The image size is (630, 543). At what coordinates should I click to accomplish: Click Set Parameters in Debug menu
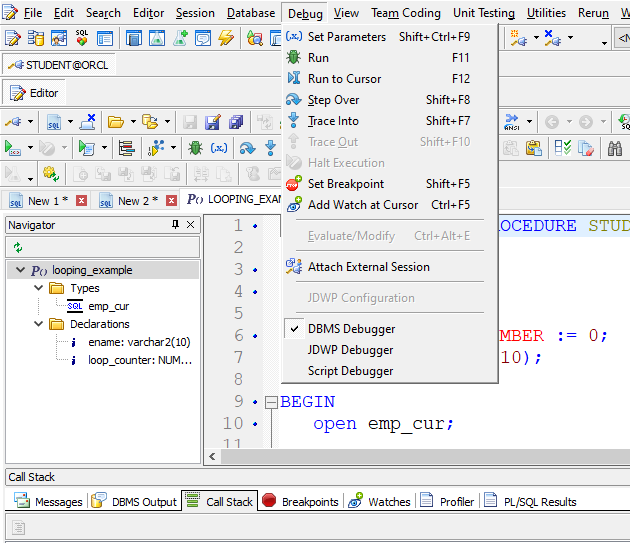coord(390,37)
